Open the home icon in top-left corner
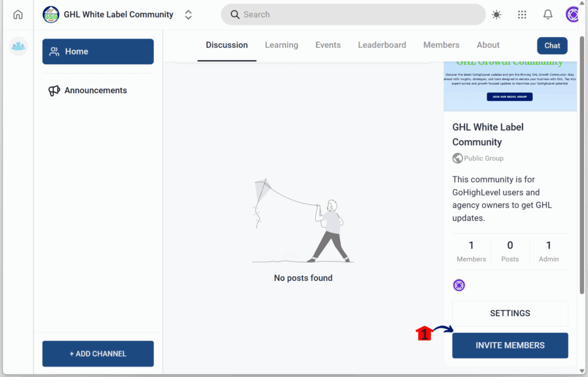The image size is (588, 377). 18,14
